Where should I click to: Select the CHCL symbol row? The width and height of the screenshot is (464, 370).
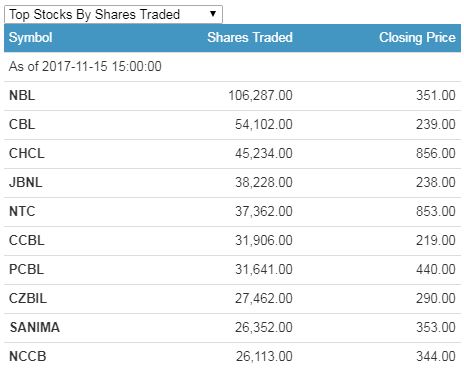[233, 154]
